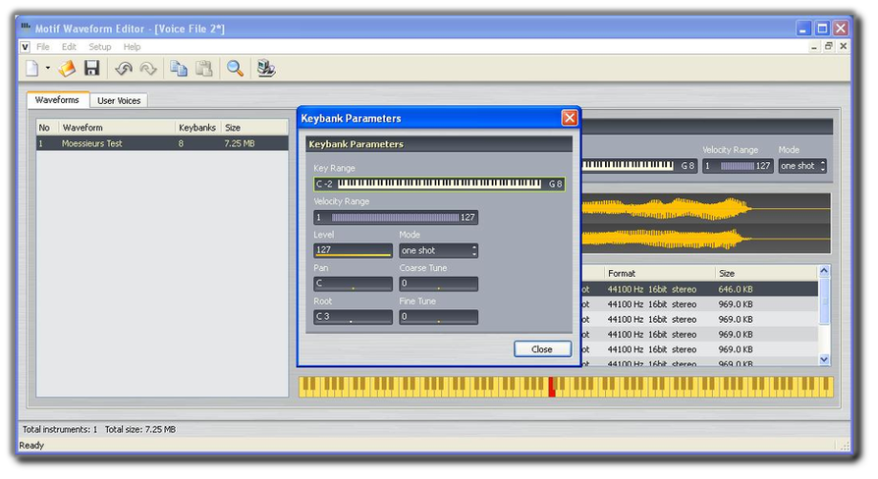This screenshot has height=479, width=878.
Task: Click the Open file toolbar icon
Action: click(x=67, y=68)
